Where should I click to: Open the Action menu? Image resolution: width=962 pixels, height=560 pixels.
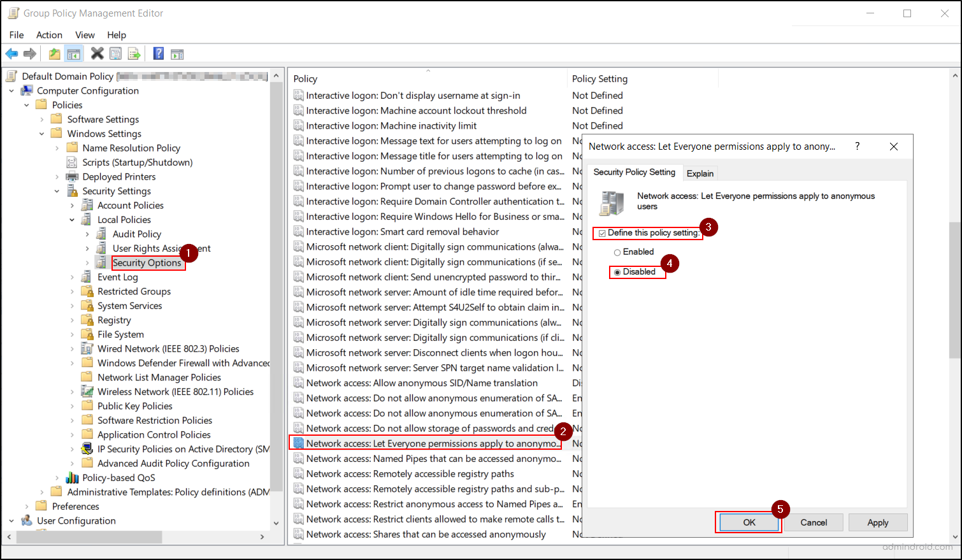pyautogui.click(x=49, y=35)
